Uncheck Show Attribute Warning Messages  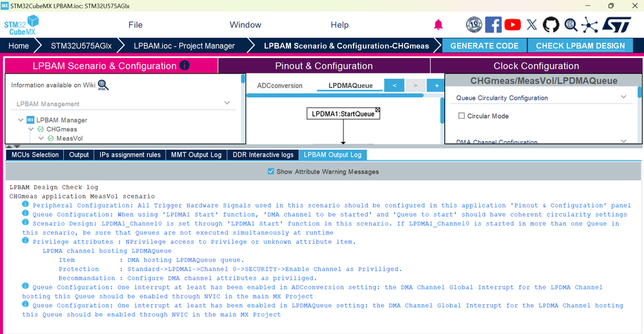[x=270, y=171]
